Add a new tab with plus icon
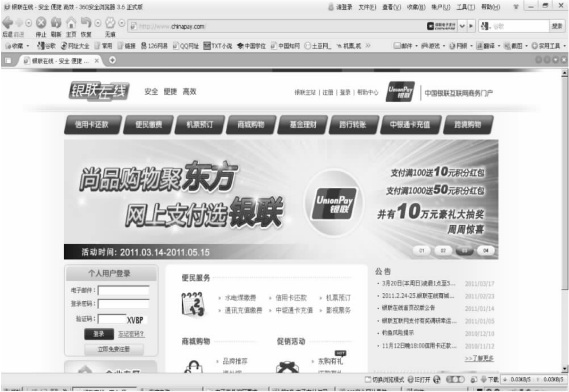 point(112,60)
